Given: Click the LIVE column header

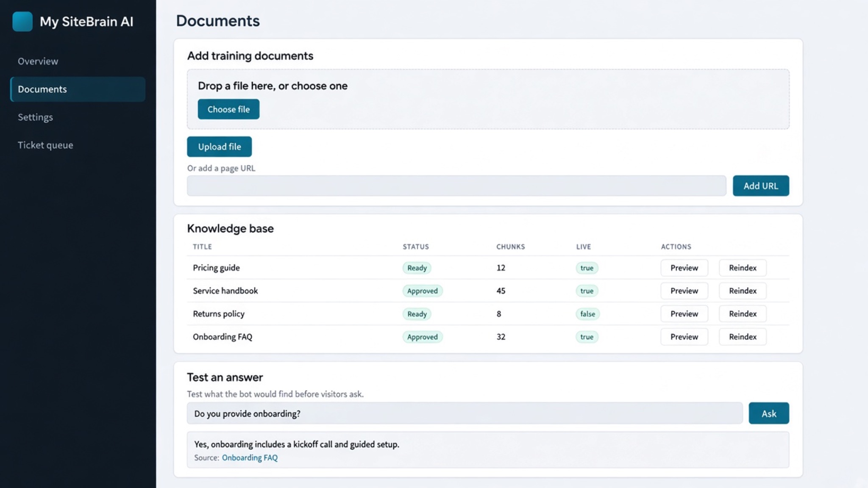Looking at the screenshot, I should click(583, 247).
